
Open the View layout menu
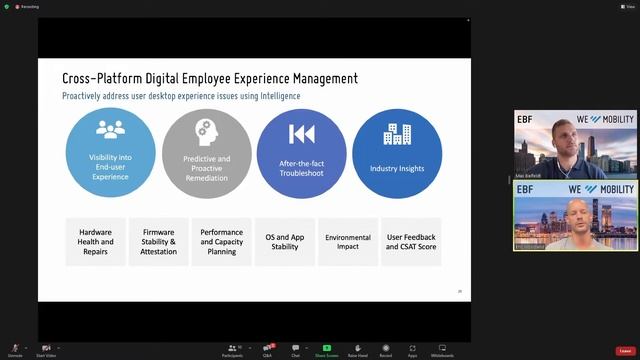tap(628, 7)
